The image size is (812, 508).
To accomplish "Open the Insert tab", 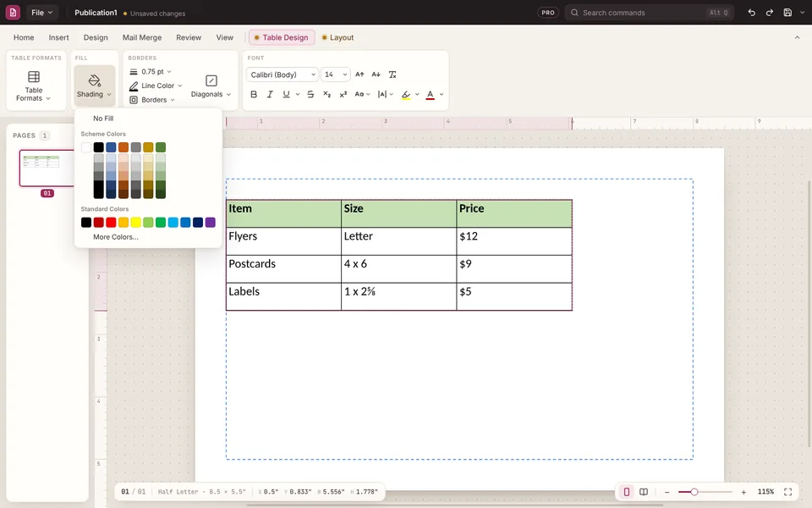I will coord(58,37).
